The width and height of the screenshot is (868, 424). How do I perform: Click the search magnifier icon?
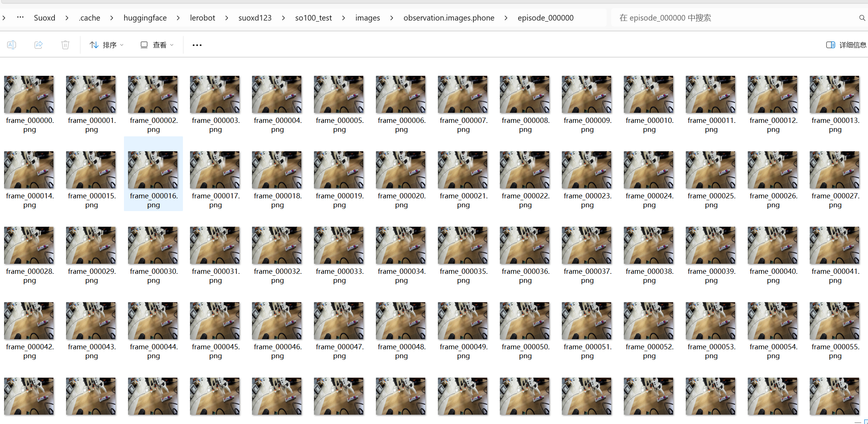(862, 18)
